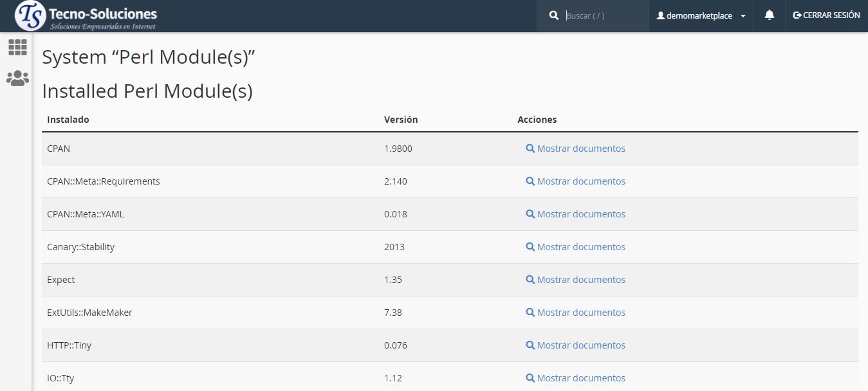The height and width of the screenshot is (391, 868).
Task: View documents for HTTP::Tiny module
Action: 580,345
